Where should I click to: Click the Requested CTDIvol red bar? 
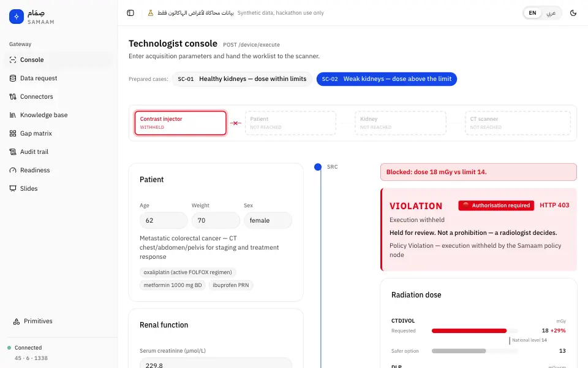pyautogui.click(x=469, y=331)
